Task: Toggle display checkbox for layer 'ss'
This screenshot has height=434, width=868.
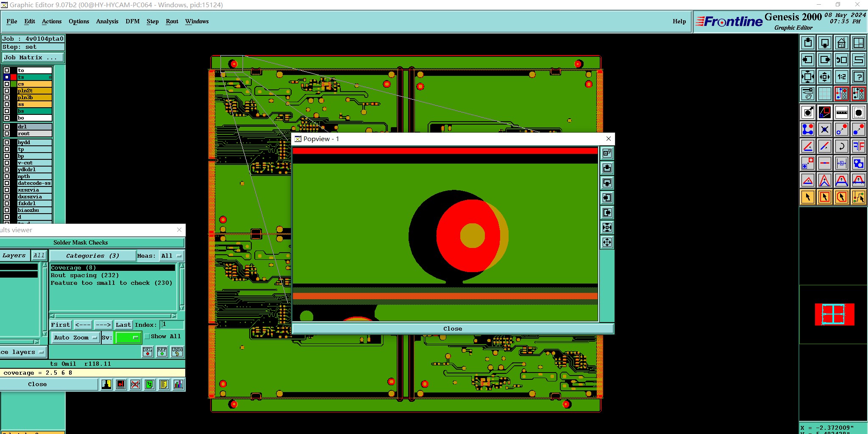Action: point(7,104)
